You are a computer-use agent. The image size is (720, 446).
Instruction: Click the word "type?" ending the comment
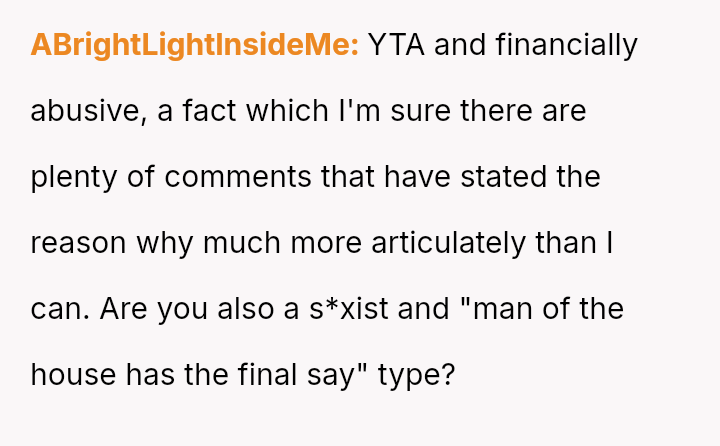point(417,375)
